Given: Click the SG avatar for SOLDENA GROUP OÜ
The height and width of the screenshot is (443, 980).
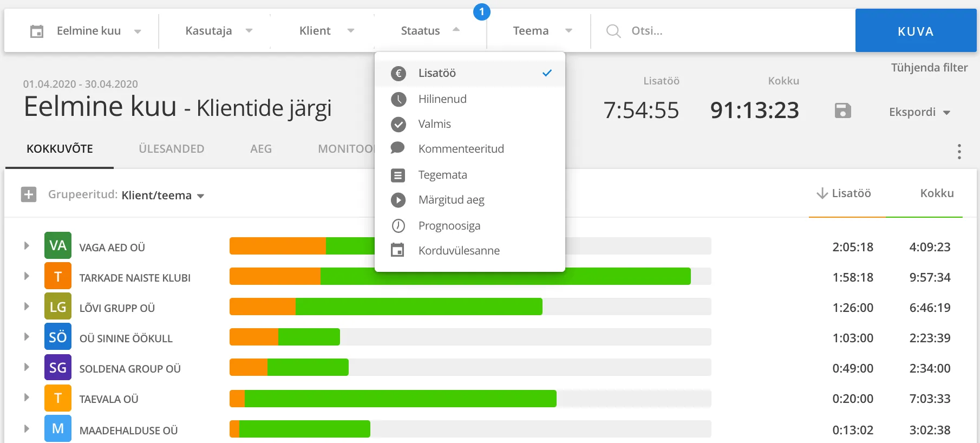Looking at the screenshot, I should pos(58,367).
